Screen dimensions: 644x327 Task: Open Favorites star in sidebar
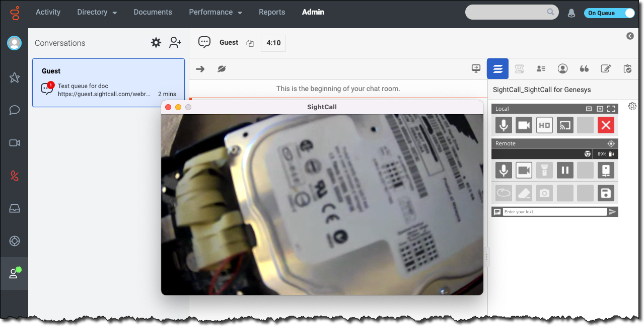[15, 77]
